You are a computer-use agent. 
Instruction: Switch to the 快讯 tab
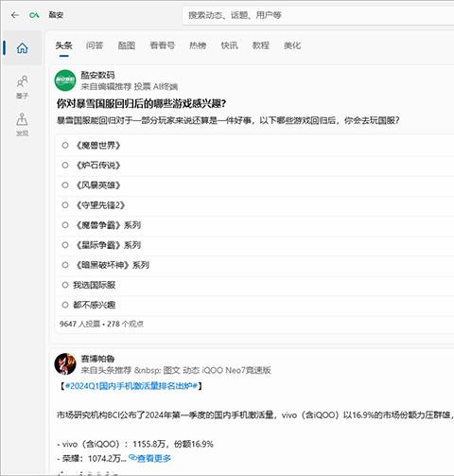pos(229,45)
